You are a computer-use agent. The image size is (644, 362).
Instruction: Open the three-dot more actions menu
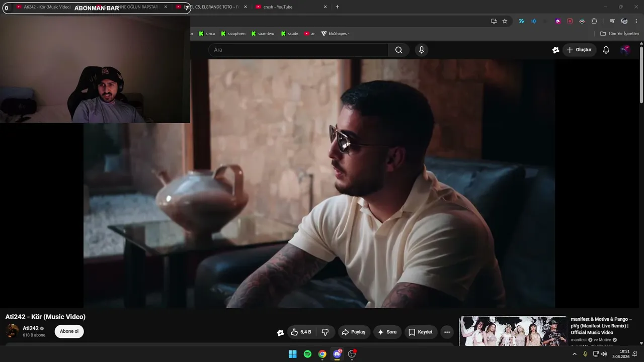tap(447, 332)
